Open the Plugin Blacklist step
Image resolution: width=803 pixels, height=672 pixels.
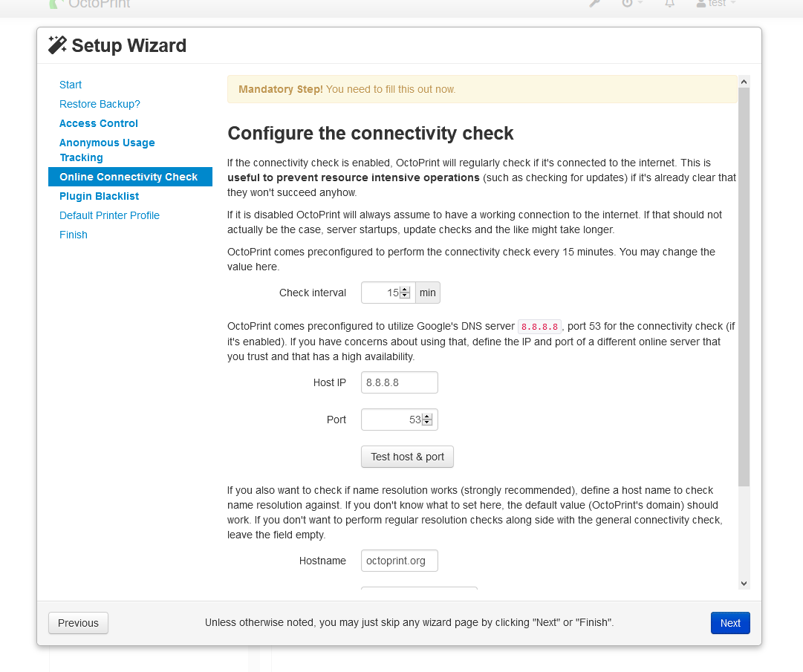(99, 196)
